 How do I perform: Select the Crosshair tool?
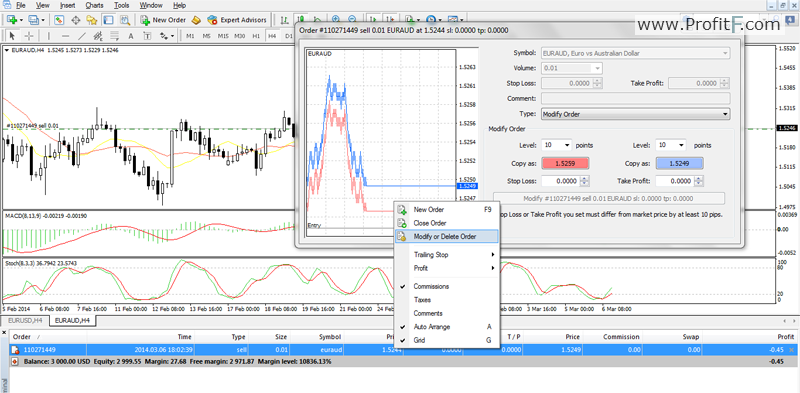point(29,36)
